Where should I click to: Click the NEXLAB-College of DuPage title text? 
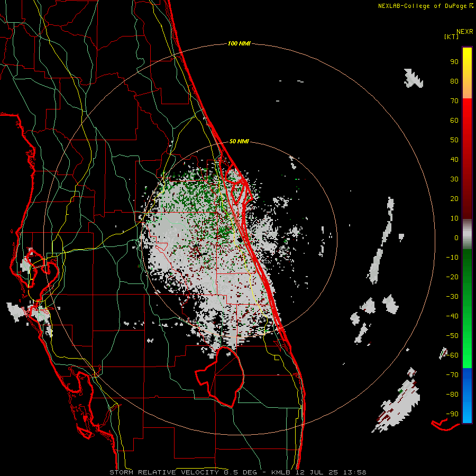422,6
